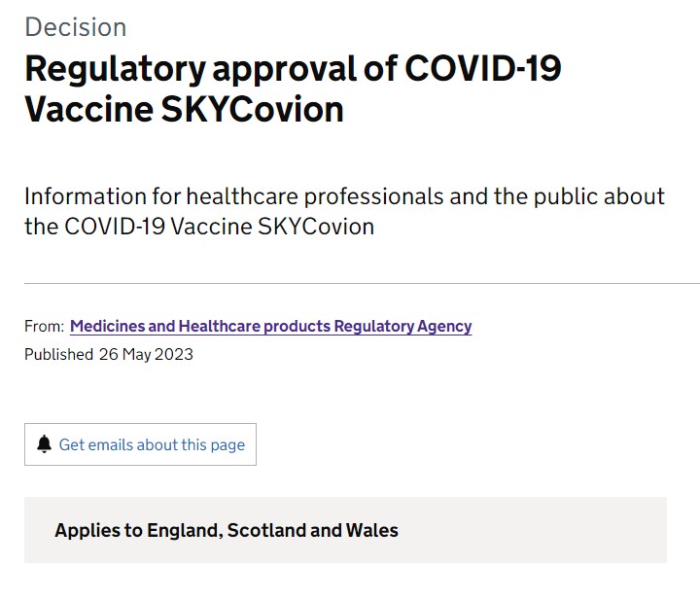Click 'COVID-19' in the bold page title

coord(482,69)
